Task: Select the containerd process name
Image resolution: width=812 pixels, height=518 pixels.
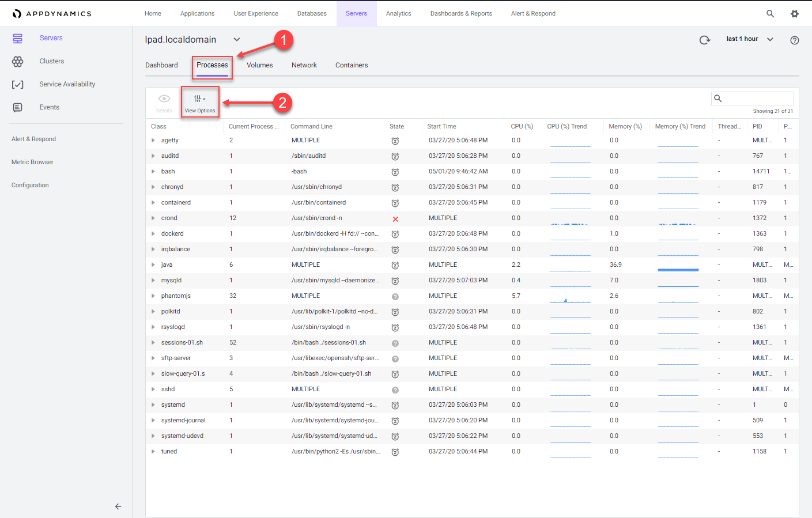Action: click(x=176, y=203)
